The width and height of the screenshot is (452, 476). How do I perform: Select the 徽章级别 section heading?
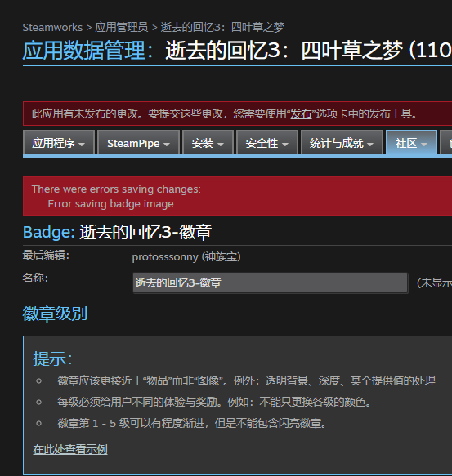point(55,314)
